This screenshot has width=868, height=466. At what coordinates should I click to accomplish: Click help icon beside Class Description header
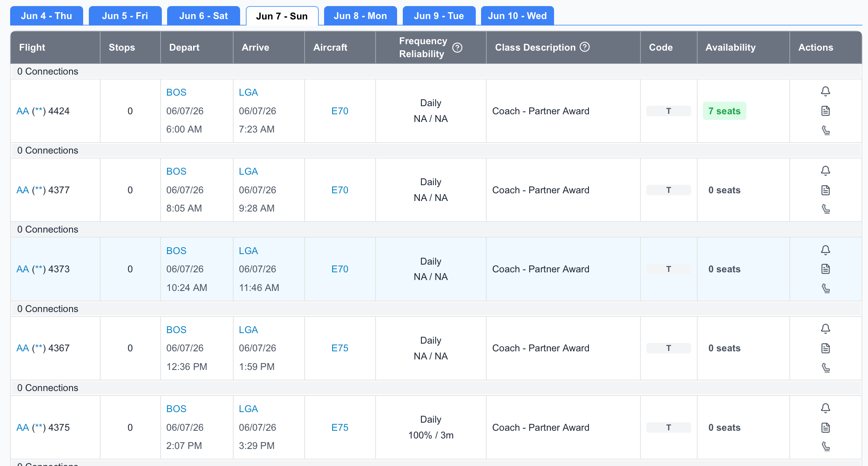[584, 47]
